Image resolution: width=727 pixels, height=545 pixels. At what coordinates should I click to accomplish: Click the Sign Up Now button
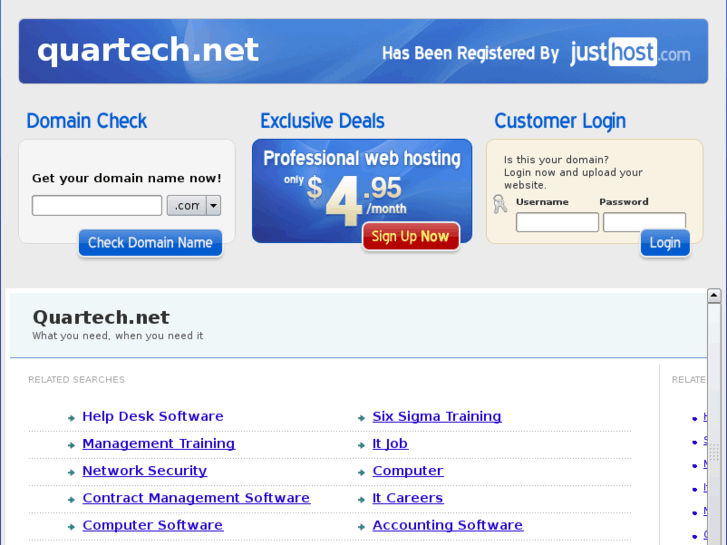(411, 236)
